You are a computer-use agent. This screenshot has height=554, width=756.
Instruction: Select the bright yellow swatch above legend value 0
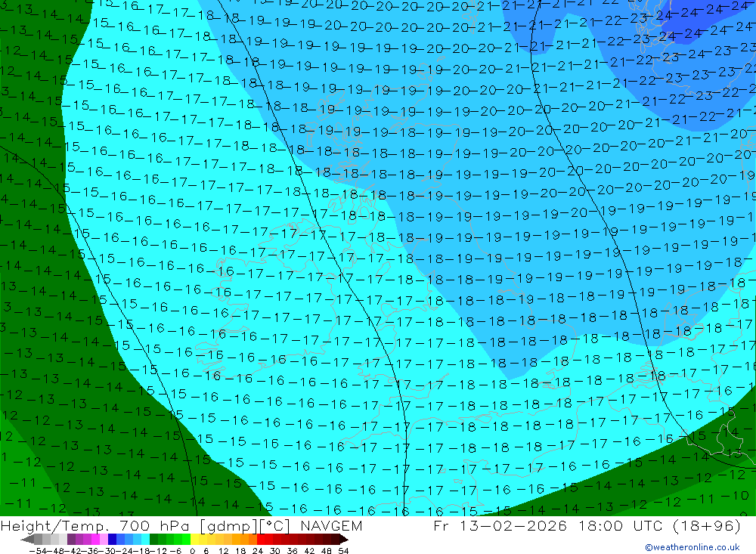[x=194, y=540]
